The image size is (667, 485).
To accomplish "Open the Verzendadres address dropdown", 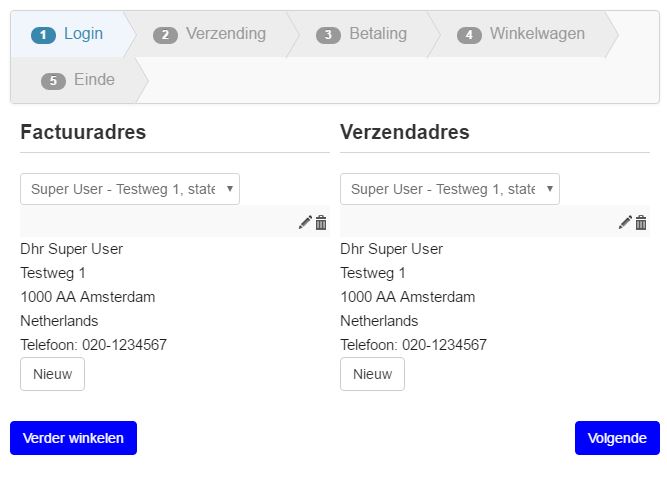I will (x=450, y=189).
